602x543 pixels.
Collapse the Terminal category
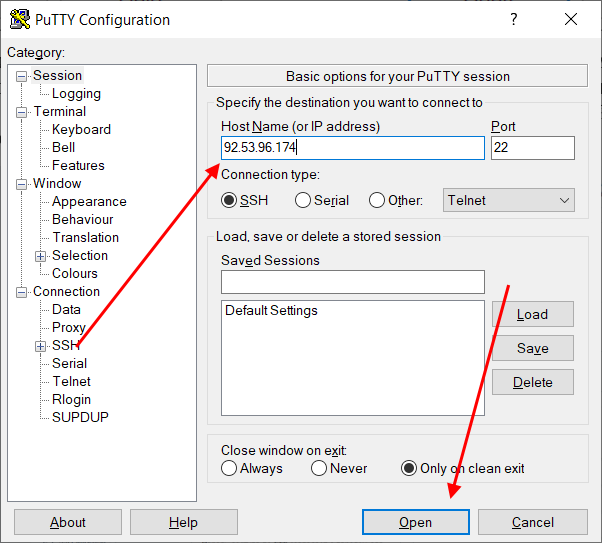22,112
